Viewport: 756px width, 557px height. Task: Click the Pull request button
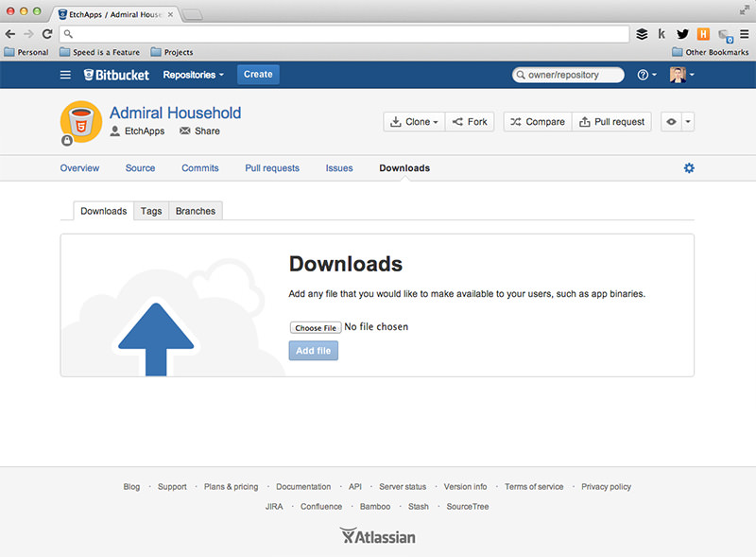pyautogui.click(x=611, y=122)
